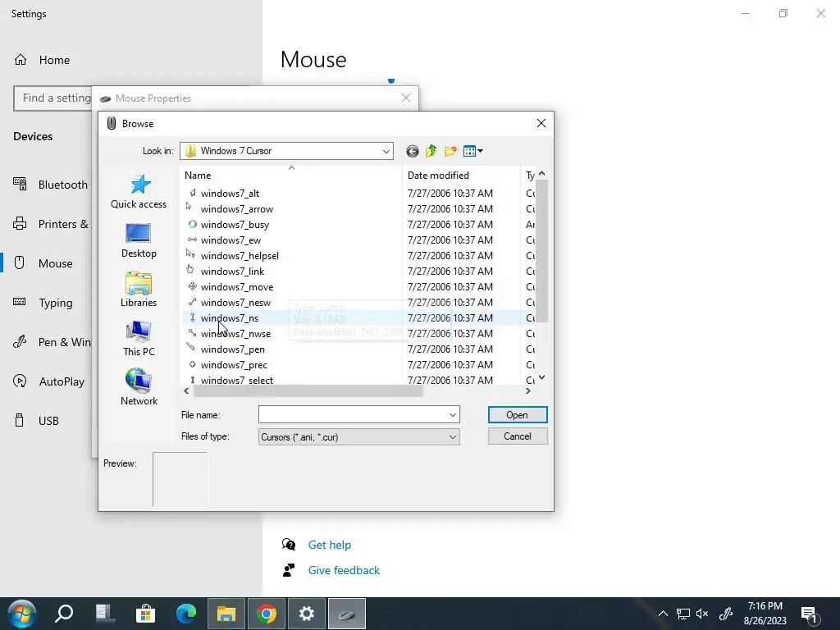Go up one folder level
This screenshot has width=840, height=630.
tap(431, 151)
